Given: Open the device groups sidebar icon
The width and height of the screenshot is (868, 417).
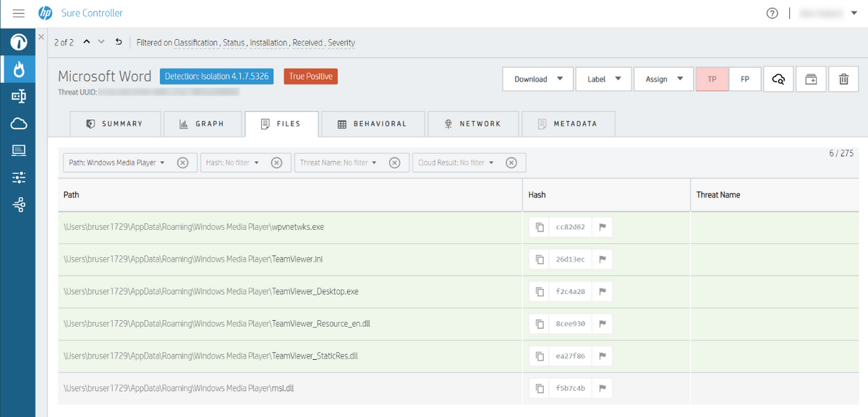Looking at the screenshot, I should tap(19, 96).
